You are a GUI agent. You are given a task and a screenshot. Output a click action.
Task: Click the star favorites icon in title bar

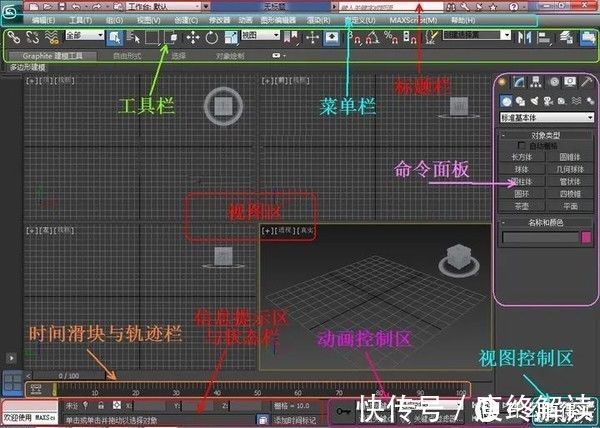pos(493,7)
